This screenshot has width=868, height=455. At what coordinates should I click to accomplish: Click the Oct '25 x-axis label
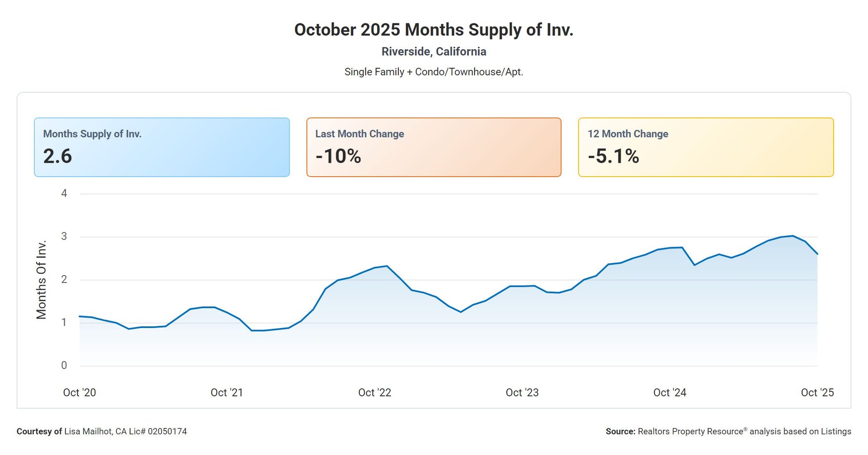tap(817, 393)
